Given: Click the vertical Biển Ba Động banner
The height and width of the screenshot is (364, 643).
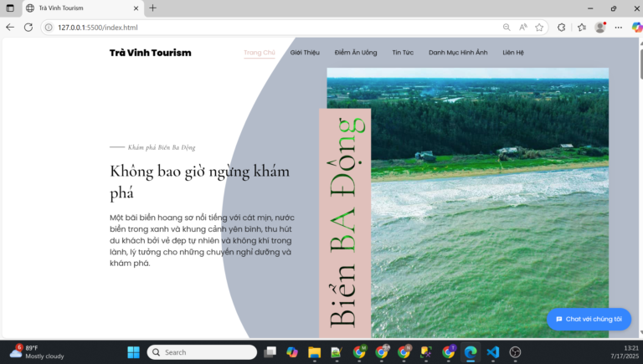Looking at the screenshot, I should click(345, 223).
